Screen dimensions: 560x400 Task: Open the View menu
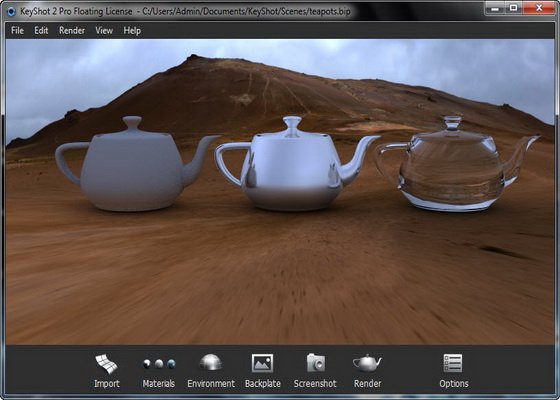tap(104, 31)
